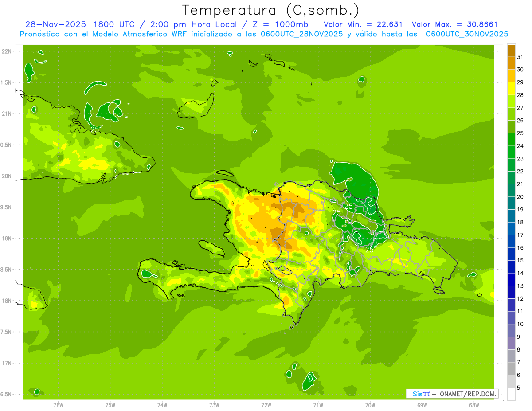Select the "Z = 1000mb" level text
This screenshot has width=532, height=411.
[280, 24]
